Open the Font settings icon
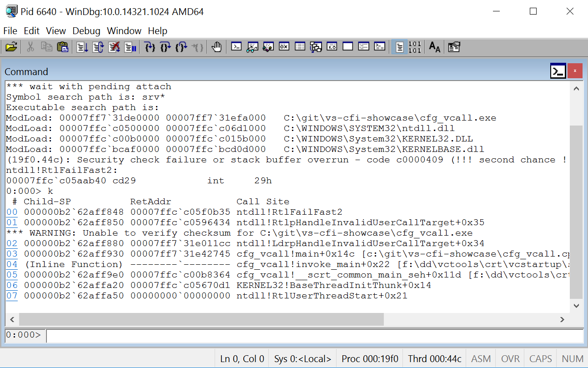The width and height of the screenshot is (588, 368). click(x=435, y=47)
